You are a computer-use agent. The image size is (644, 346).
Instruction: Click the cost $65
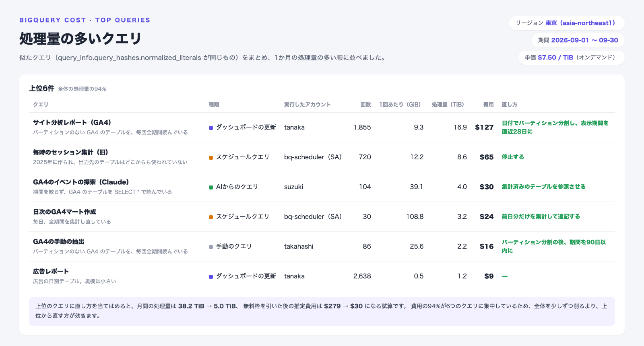click(487, 157)
